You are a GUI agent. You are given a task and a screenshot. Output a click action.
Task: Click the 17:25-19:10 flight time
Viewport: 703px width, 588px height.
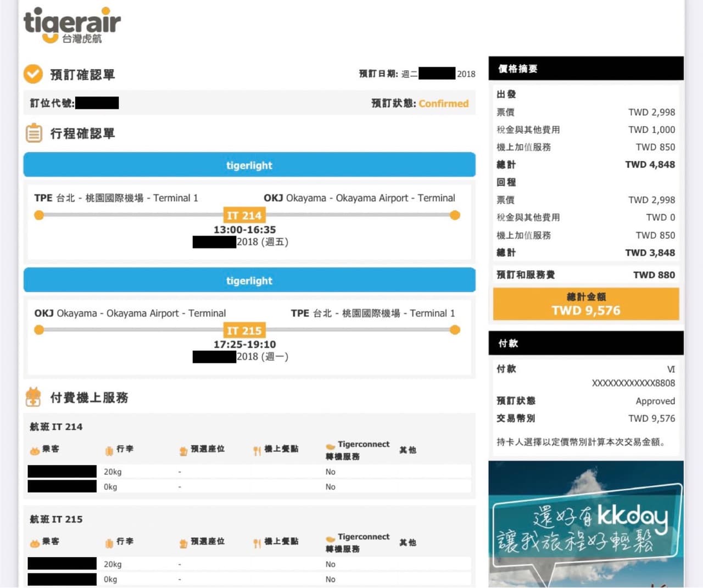coord(245,344)
